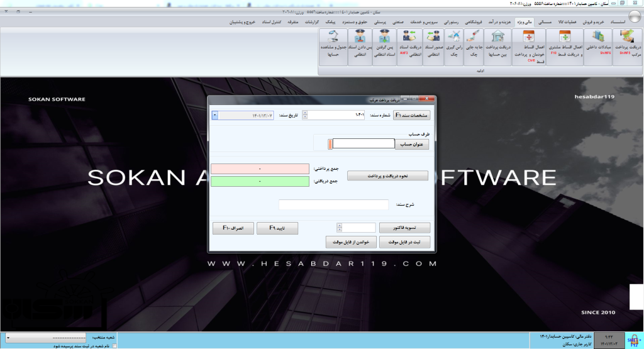Viewport: 644px width, 349px height.
Task: Open پس گرفتن اسناد انتظامی tool
Action: [384, 47]
